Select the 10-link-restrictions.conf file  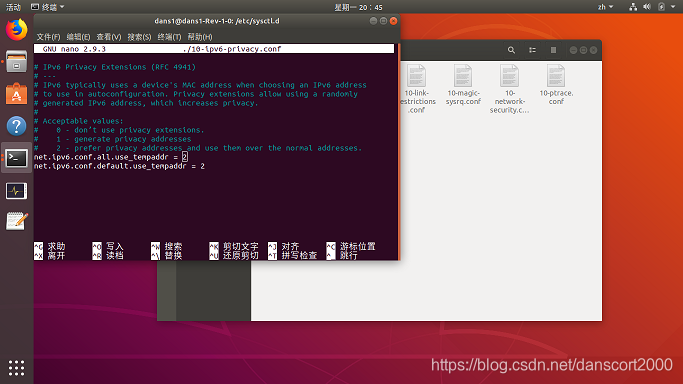tap(417, 89)
